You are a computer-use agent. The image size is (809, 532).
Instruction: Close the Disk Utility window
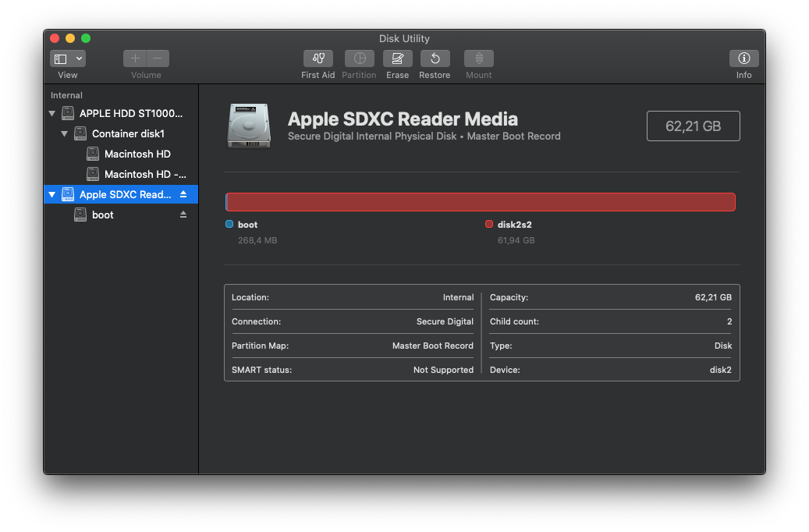point(55,38)
